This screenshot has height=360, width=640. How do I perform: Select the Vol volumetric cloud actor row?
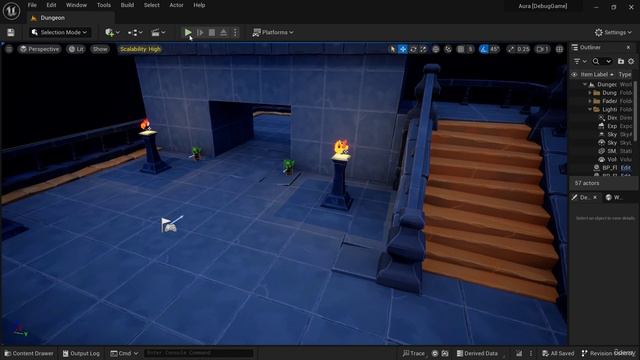pos(602,159)
